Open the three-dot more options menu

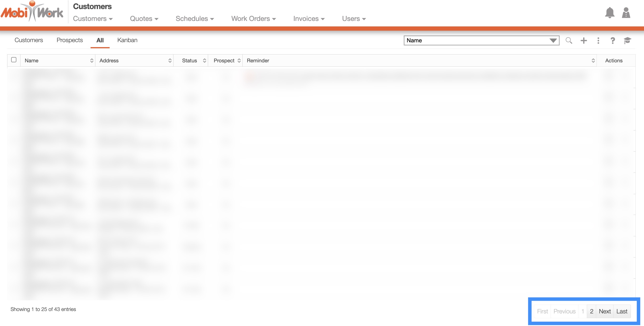(598, 40)
